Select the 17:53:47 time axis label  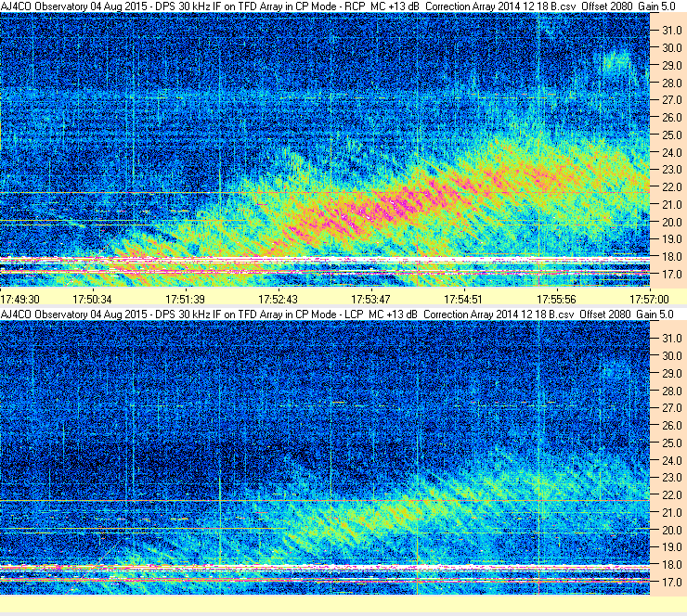370,300
